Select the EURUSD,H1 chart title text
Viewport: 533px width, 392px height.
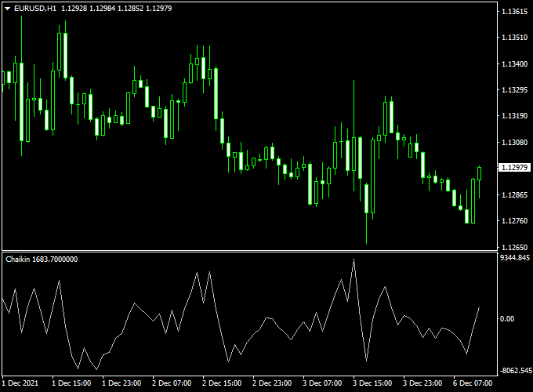[35, 9]
